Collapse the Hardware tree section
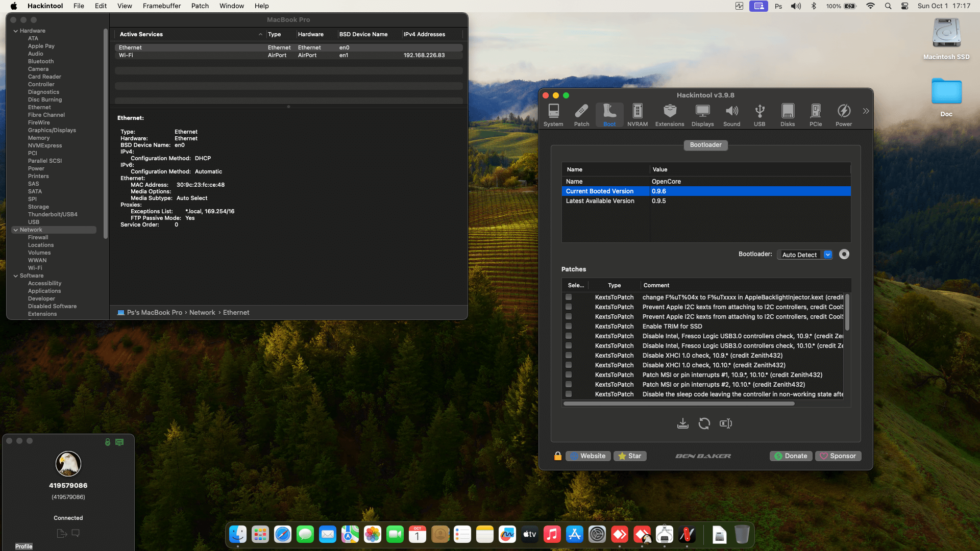980x551 pixels. point(16,31)
